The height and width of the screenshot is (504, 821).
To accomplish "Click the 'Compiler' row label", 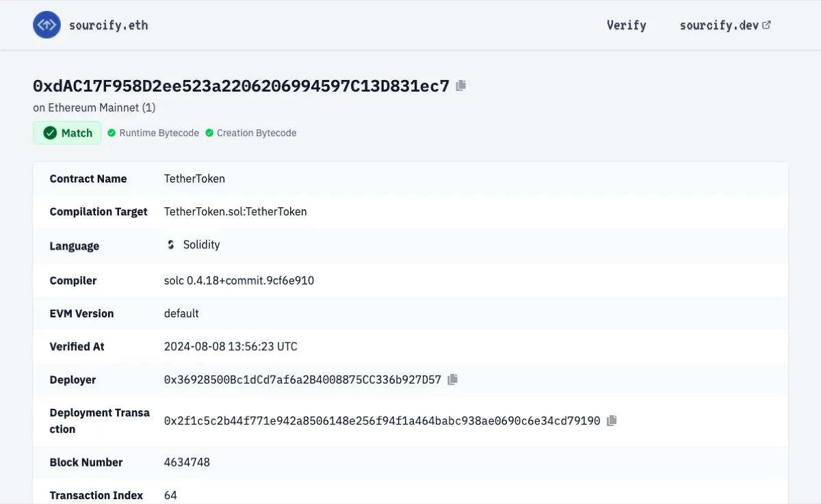I will tap(73, 280).
